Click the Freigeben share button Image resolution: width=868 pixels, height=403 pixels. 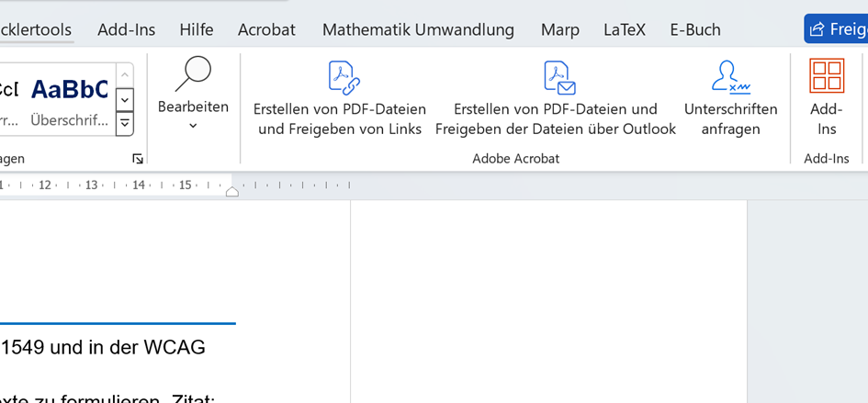click(x=836, y=28)
